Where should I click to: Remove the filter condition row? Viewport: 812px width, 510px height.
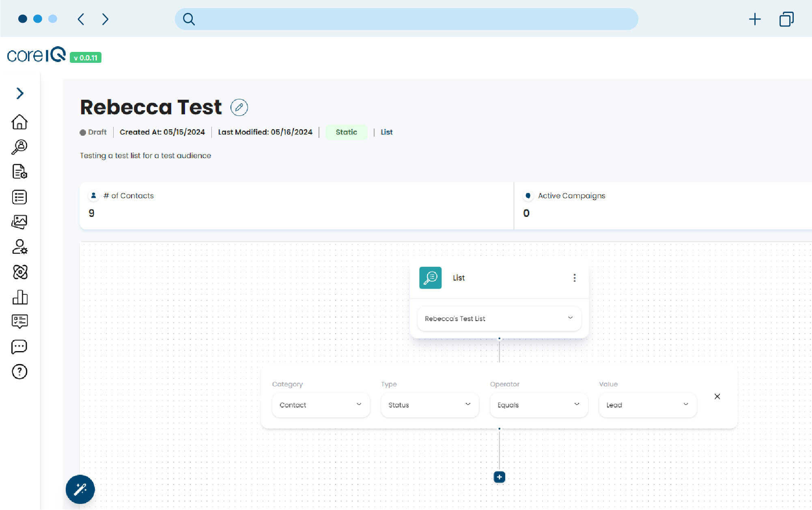tap(717, 396)
